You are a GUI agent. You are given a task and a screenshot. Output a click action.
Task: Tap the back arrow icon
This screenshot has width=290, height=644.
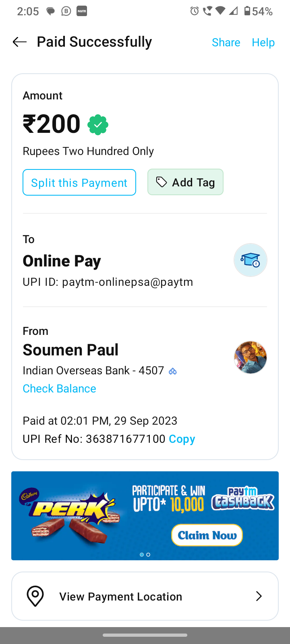point(19,42)
